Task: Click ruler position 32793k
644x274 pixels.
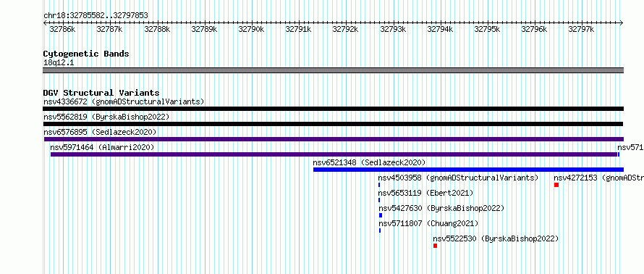Action: click(x=393, y=30)
